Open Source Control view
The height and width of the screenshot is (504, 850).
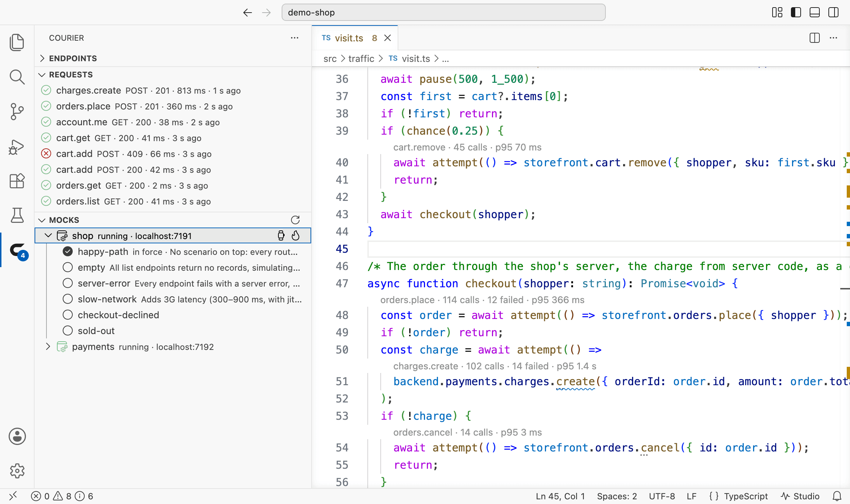(x=17, y=112)
